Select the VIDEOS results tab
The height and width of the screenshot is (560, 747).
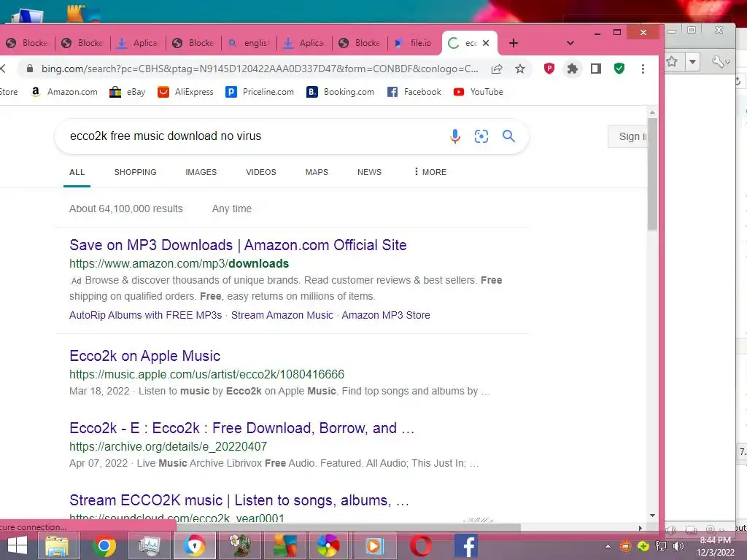tap(261, 172)
